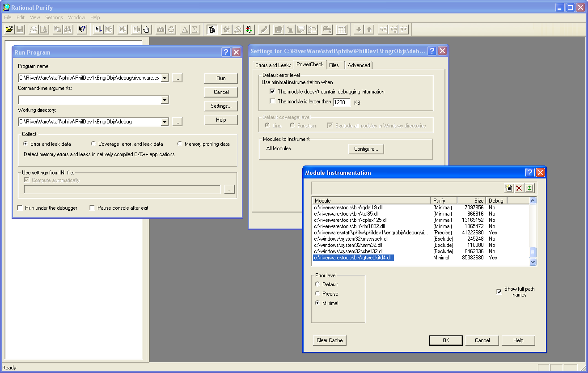Image resolution: width=588 pixels, height=373 pixels.
Task: Click the Print Preview toolbar icon
Action: 43,30
